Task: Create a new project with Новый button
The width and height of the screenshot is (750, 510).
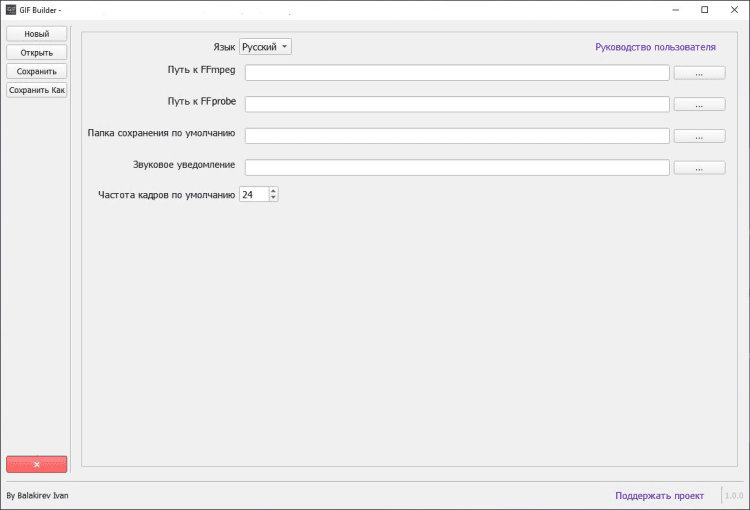Action: point(36,34)
